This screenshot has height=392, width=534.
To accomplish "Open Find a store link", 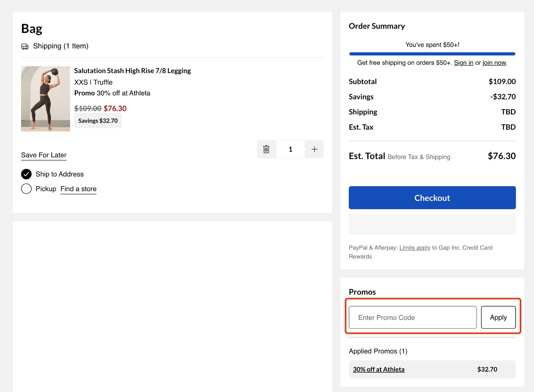I will point(78,189).
